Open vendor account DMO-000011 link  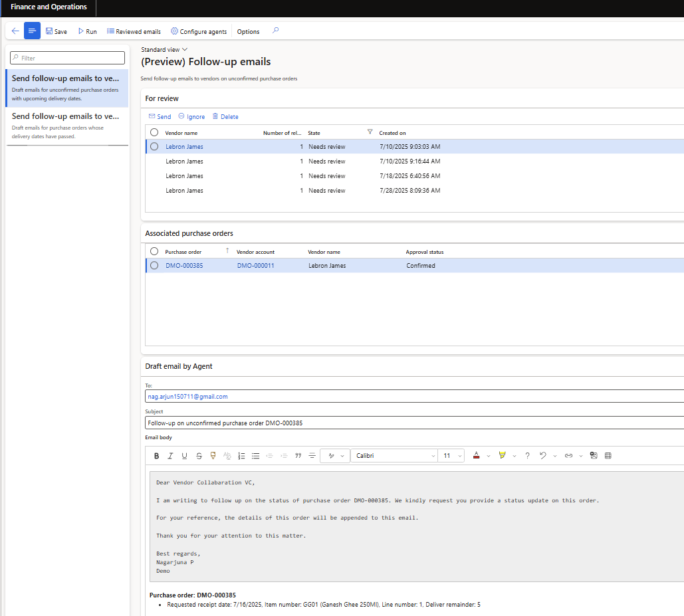pos(255,266)
